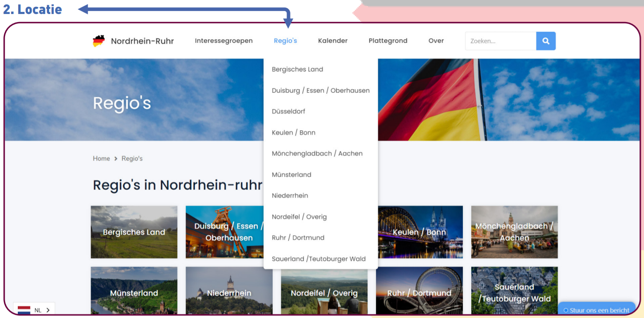
Task: Click into the Zoeken search field
Action: [x=501, y=41]
